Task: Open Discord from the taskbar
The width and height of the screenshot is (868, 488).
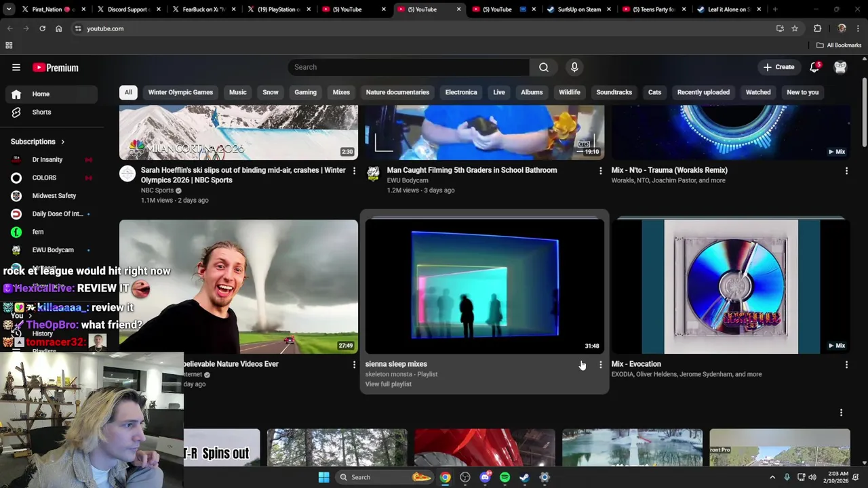Action: pos(485,477)
